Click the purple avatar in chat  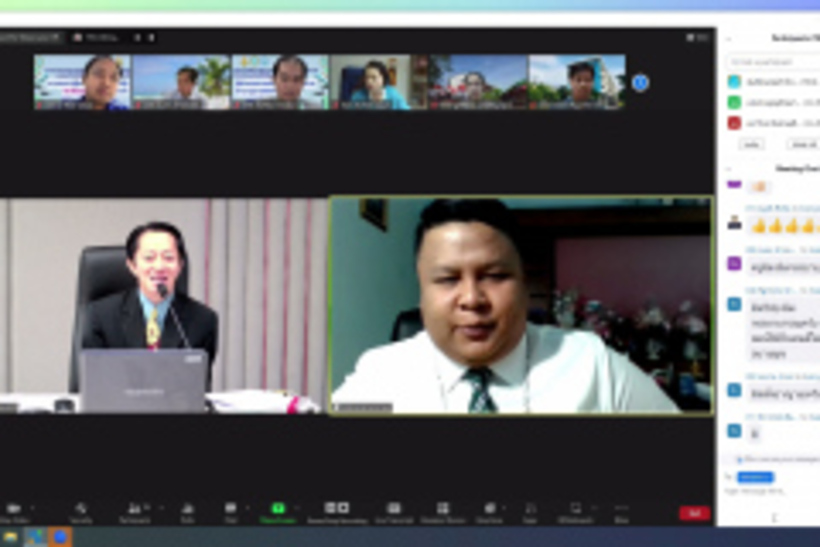[x=734, y=263]
